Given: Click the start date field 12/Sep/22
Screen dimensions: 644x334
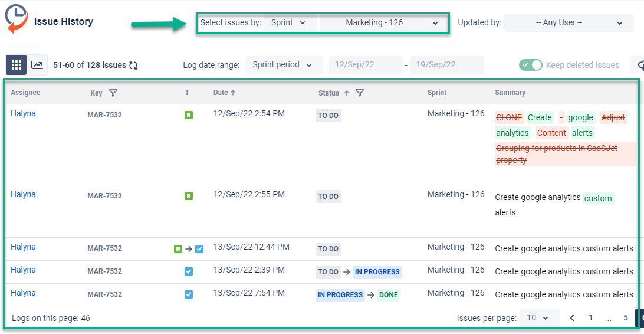Looking at the screenshot, I should 365,65.
